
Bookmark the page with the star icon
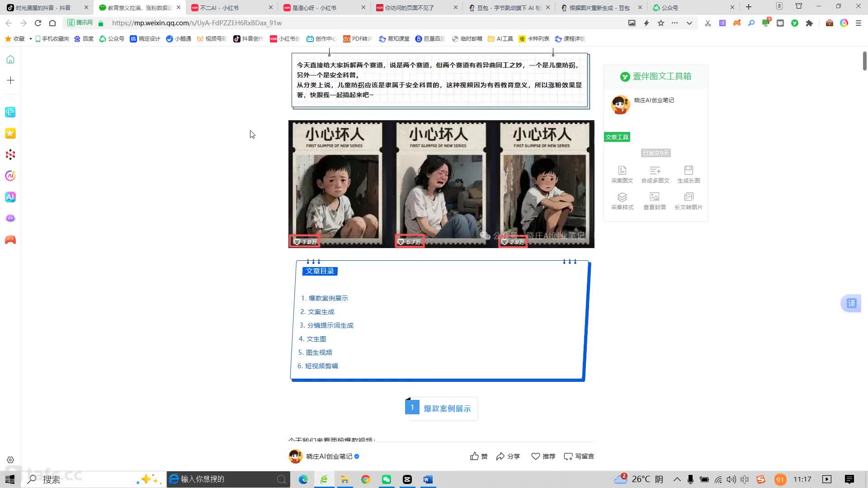(x=661, y=23)
